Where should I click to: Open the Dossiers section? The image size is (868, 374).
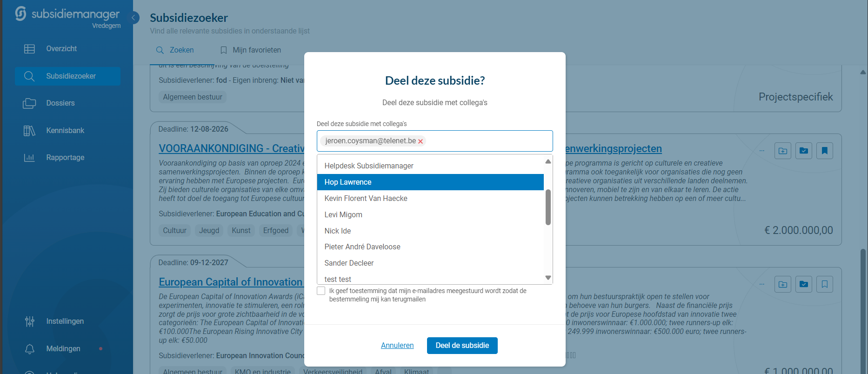[x=60, y=103]
